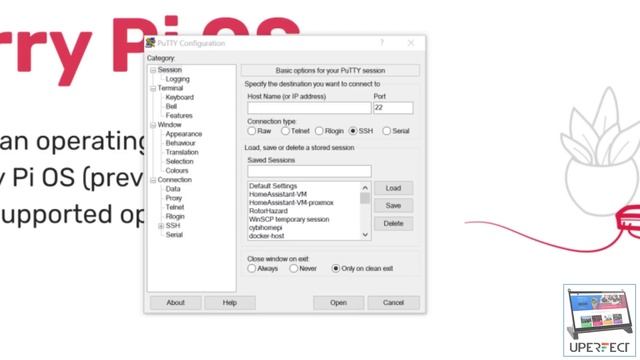Open the UPERFECT monitor thumbnail
This screenshot has height=360, width=640.
coord(599,320)
